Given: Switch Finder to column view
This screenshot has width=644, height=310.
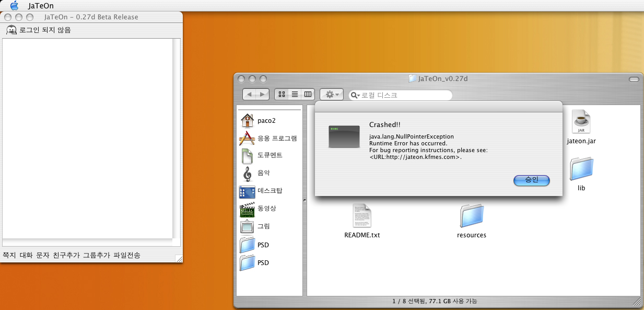Looking at the screenshot, I should tap(308, 94).
